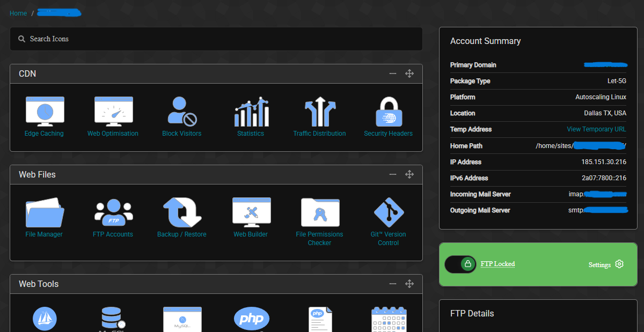The width and height of the screenshot is (644, 332).
Task: Open Traffic Distribution
Action: 319,116
